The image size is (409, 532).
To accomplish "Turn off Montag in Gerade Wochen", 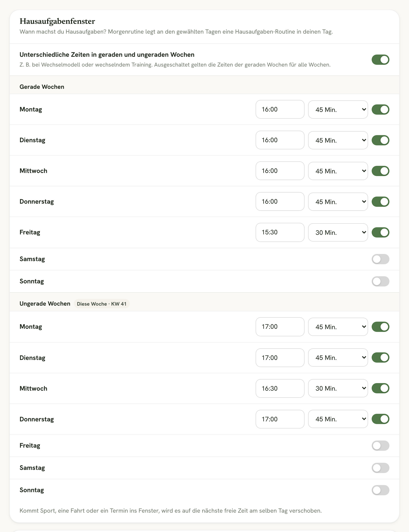I will [380, 110].
